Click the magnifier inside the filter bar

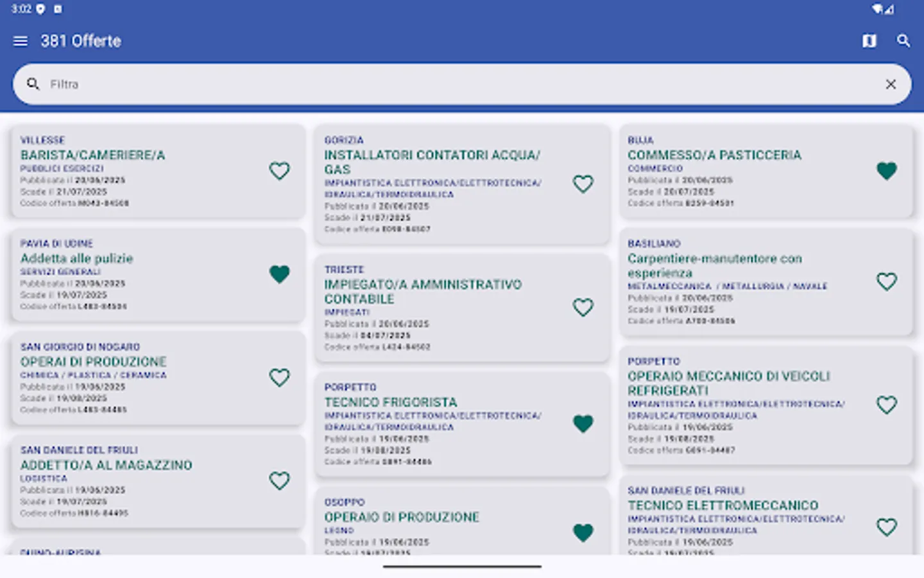pos(33,84)
